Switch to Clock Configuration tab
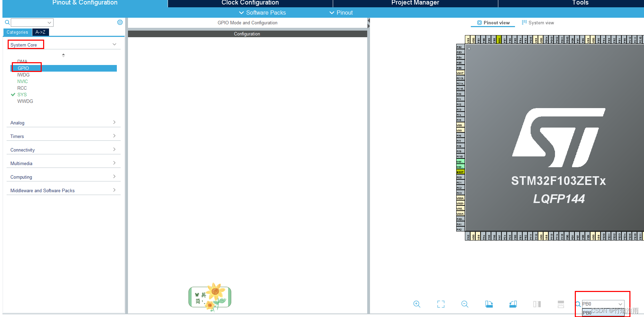The width and height of the screenshot is (644, 317). (250, 3)
